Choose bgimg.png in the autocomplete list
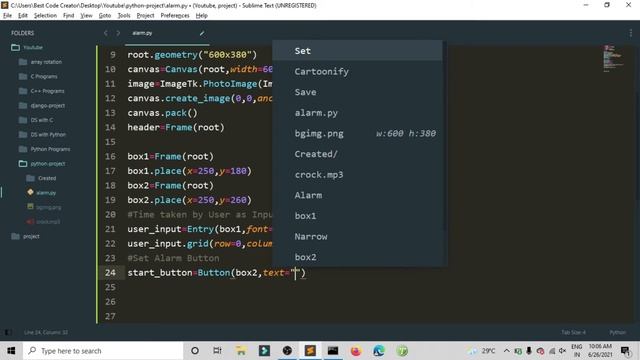The image size is (640, 360). (357, 133)
